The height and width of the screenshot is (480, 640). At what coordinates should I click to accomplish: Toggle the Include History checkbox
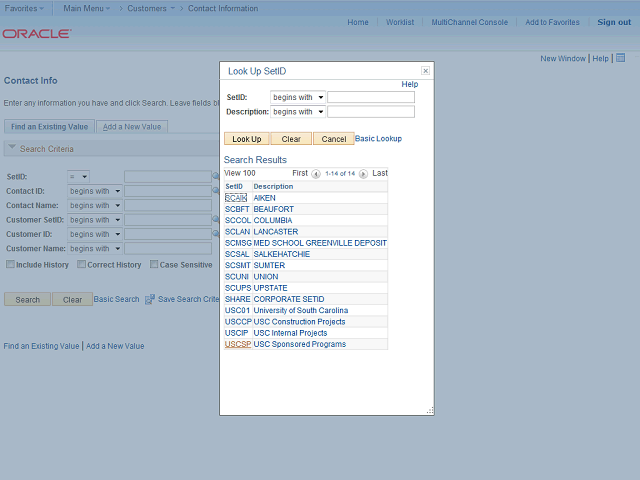tap(10, 264)
